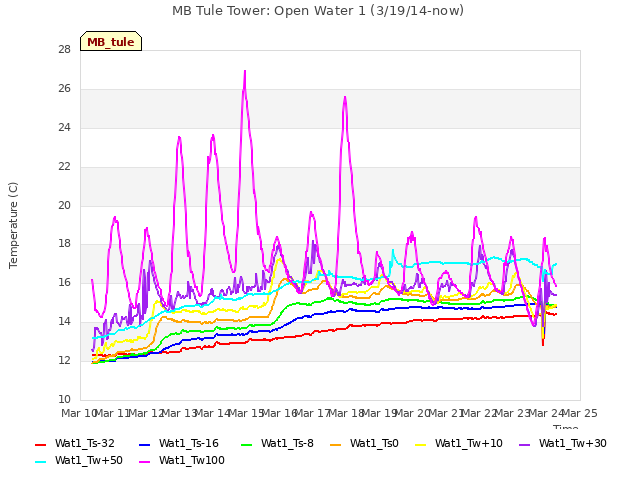Select the Wat1_Ts-8 legend label

pyautogui.click(x=287, y=443)
